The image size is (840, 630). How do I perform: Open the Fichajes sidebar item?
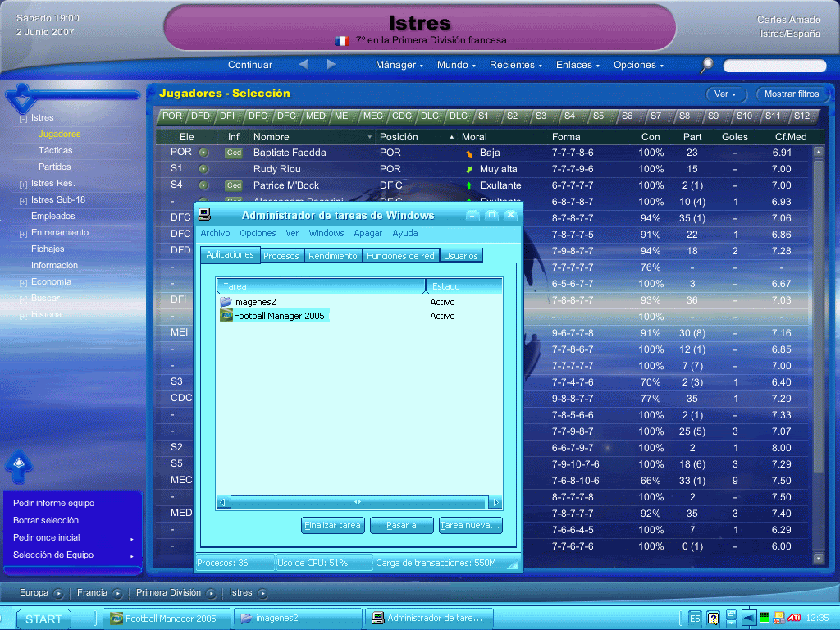pos(48,249)
